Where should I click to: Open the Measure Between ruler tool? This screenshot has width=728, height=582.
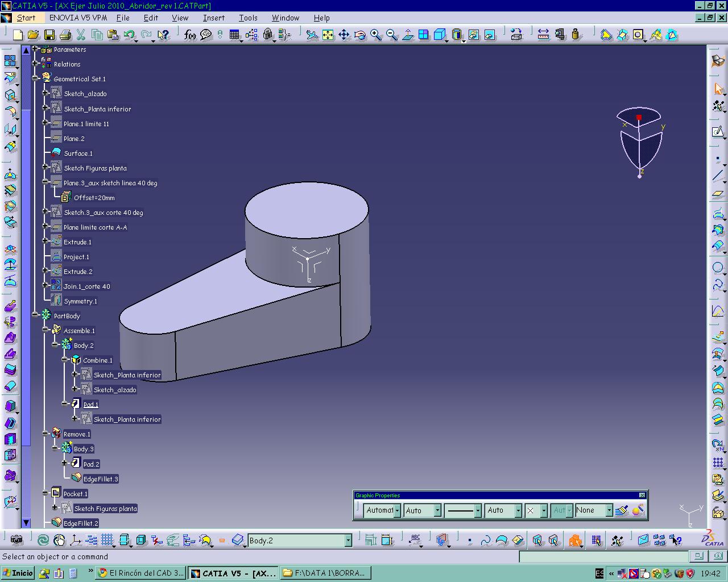point(543,35)
